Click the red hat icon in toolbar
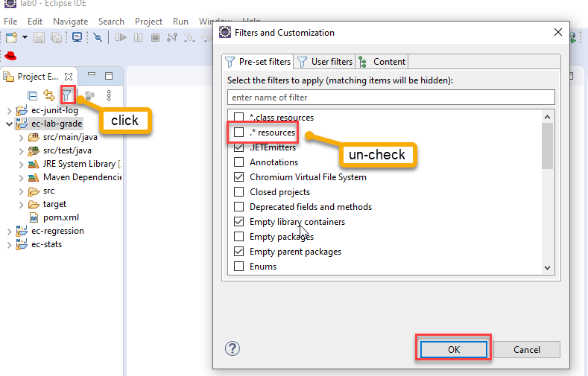 click(10, 56)
